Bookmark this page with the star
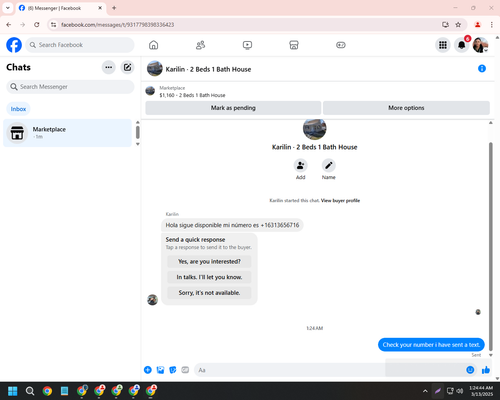 pos(458,25)
